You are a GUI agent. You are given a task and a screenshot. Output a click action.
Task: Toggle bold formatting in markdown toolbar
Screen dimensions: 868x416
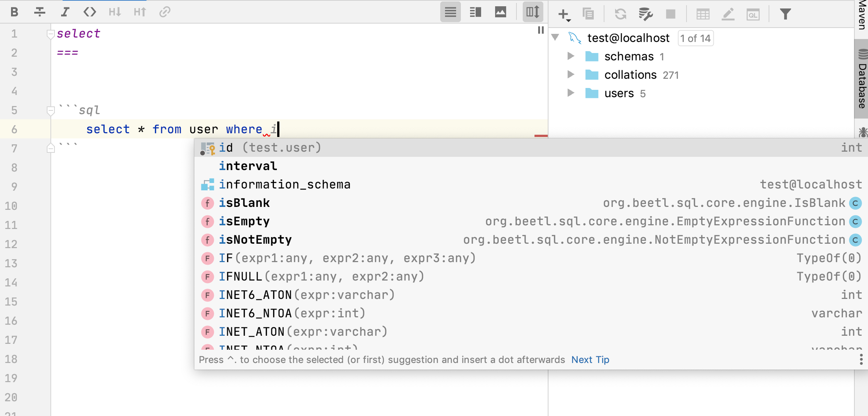(x=14, y=12)
